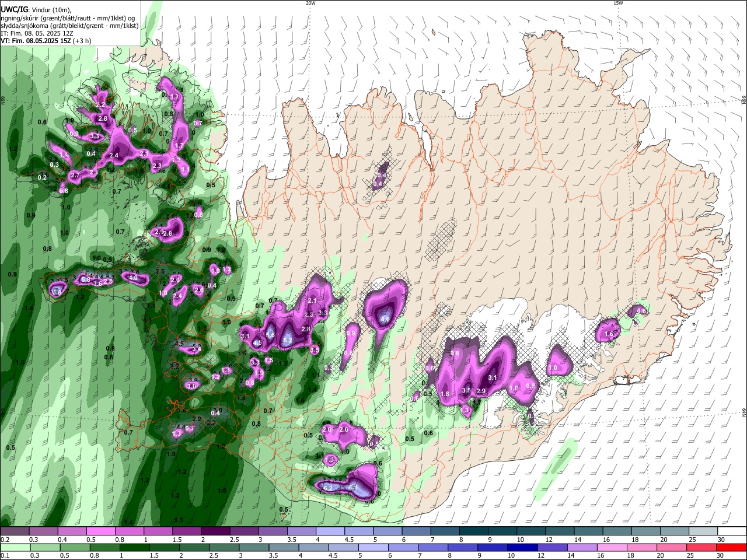747x560 pixels.
Task: Choose the 25–30 red-pink swatch in the lower scale
Action: point(702,547)
